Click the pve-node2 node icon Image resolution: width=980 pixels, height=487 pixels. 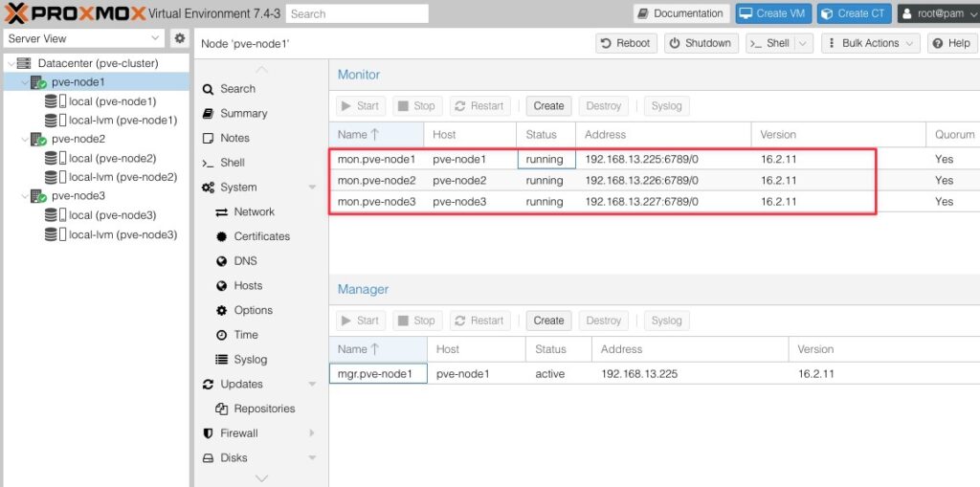(x=38, y=139)
